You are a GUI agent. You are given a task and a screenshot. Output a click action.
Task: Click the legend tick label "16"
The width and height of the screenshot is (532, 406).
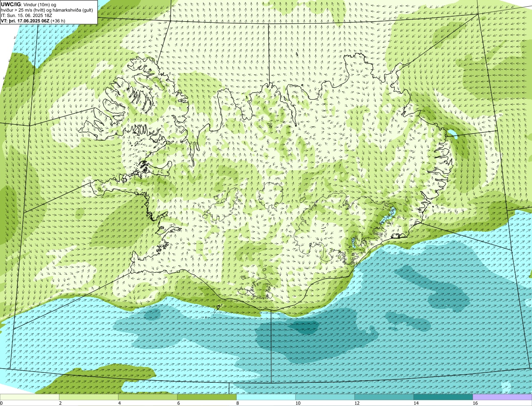475,403
